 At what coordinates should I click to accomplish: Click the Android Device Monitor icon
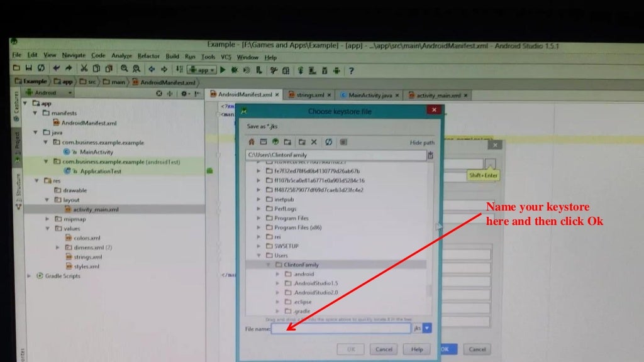[337, 70]
